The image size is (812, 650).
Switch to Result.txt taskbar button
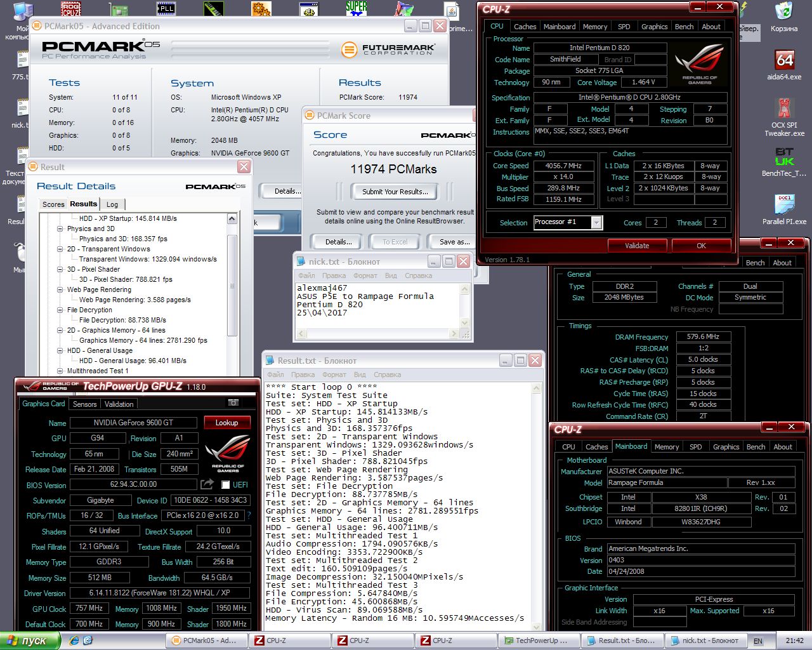click(x=624, y=640)
